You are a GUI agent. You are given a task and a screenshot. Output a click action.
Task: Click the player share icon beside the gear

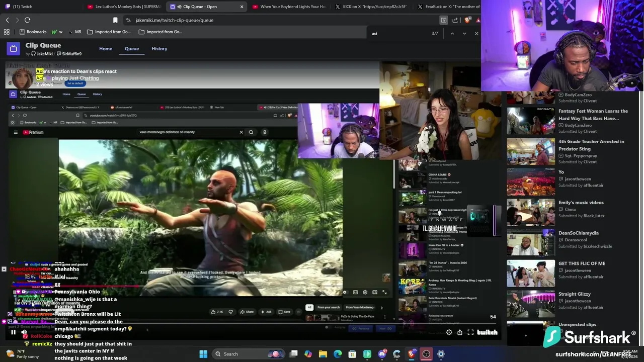[x=459, y=332]
